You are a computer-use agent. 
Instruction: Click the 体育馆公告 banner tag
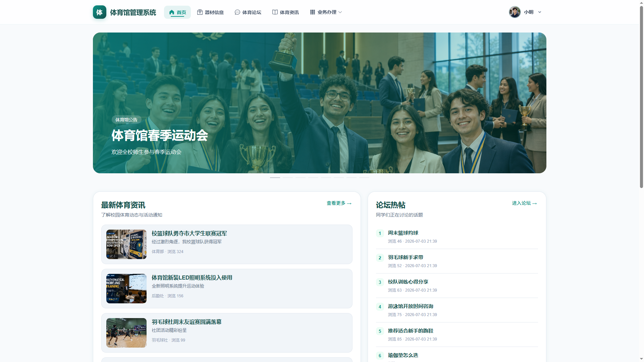point(126,120)
